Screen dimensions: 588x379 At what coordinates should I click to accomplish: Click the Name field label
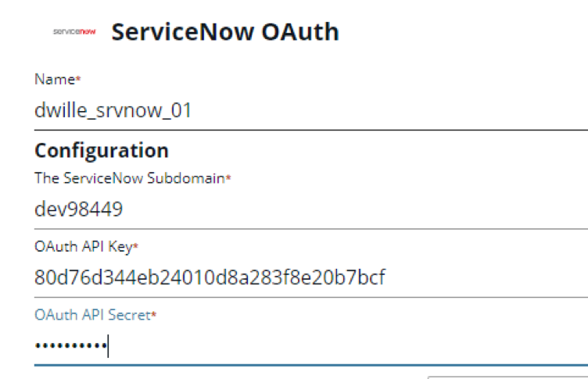pyautogui.click(x=55, y=79)
